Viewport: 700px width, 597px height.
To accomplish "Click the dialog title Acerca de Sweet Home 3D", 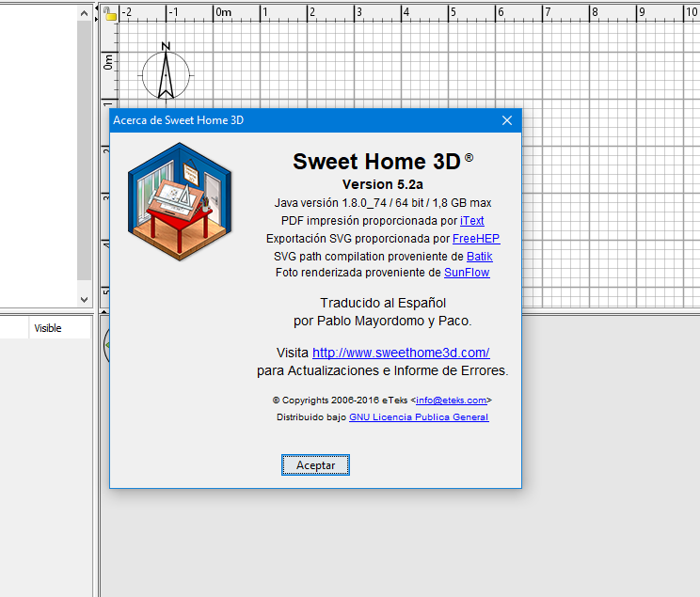I will (x=178, y=120).
